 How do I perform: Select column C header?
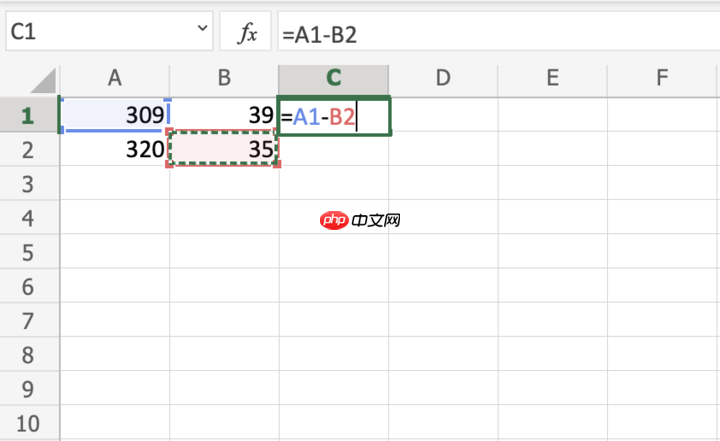click(334, 80)
